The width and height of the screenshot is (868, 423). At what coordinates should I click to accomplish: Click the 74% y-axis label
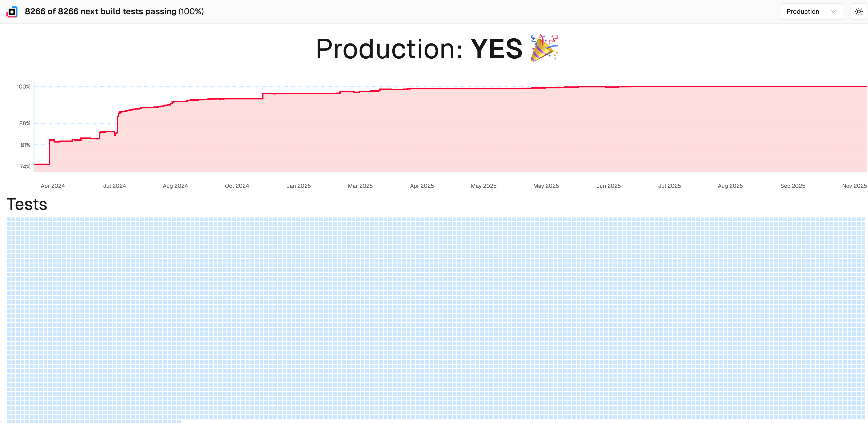(25, 166)
